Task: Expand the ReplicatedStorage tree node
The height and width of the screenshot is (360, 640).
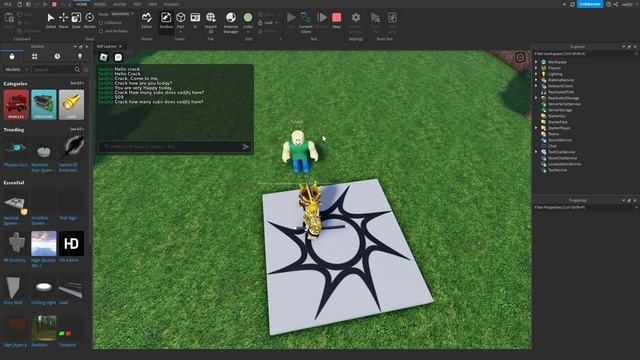Action: point(536,98)
